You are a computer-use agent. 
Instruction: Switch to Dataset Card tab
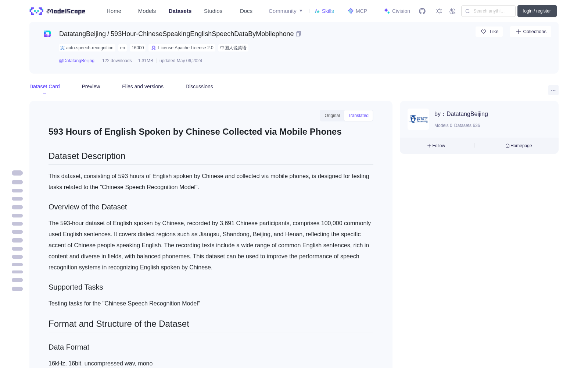(44, 86)
